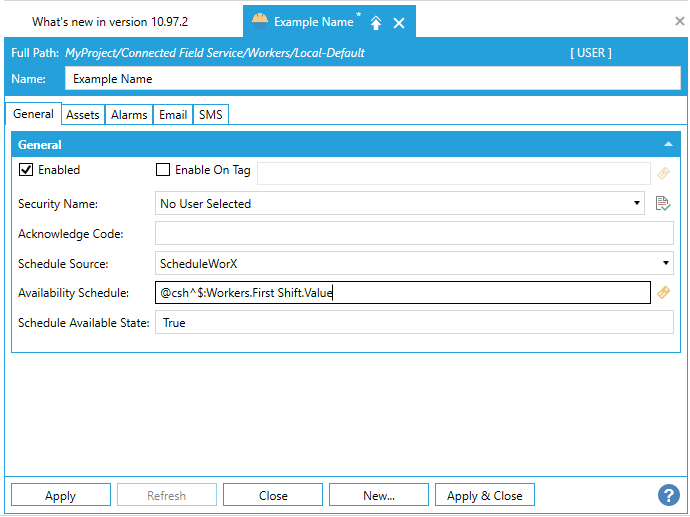Uncheck the Enabled checkbox
The height and width of the screenshot is (517, 690).
click(x=26, y=170)
